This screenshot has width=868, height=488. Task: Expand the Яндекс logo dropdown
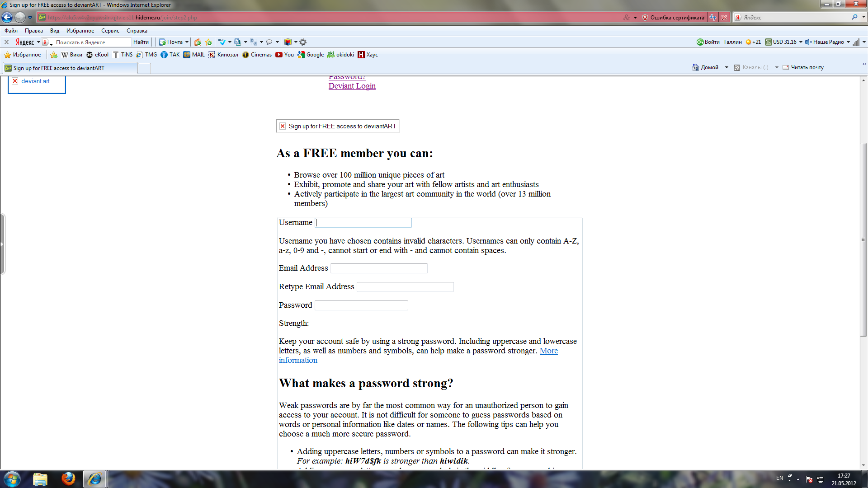(x=38, y=42)
